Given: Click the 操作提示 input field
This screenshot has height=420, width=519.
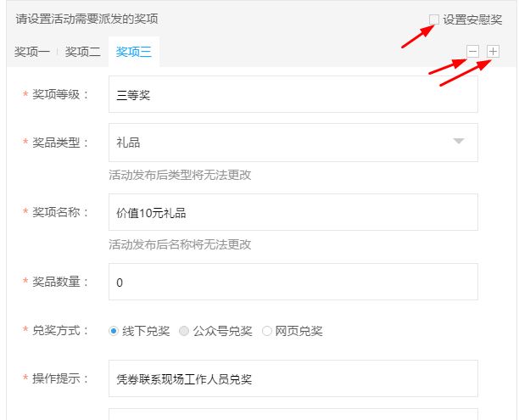Looking at the screenshot, I should coord(293,378).
